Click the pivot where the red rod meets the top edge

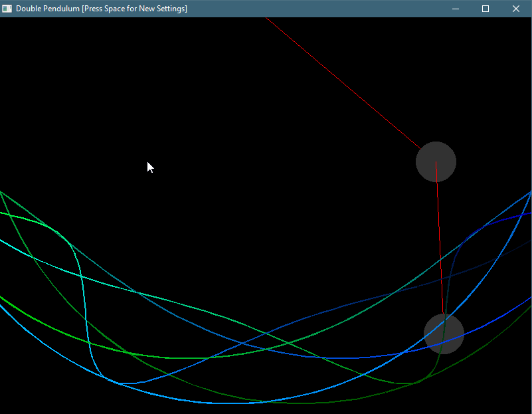pos(266,19)
